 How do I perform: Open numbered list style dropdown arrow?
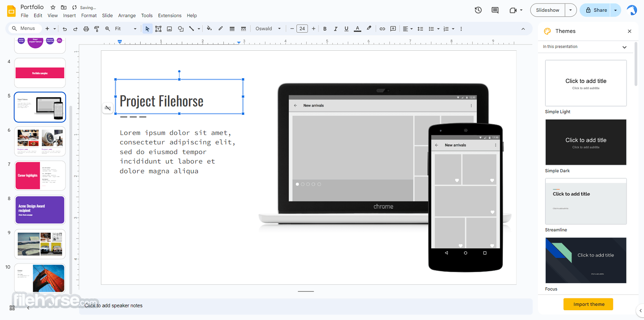tap(453, 29)
